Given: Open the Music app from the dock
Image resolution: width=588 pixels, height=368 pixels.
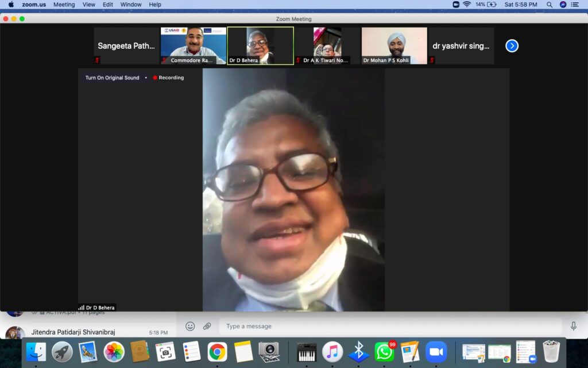Looking at the screenshot, I should (x=332, y=351).
